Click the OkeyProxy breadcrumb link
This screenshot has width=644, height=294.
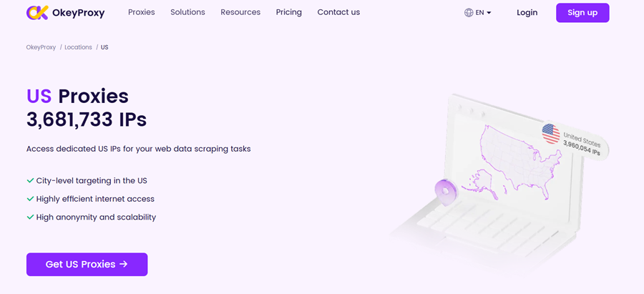pyautogui.click(x=41, y=47)
